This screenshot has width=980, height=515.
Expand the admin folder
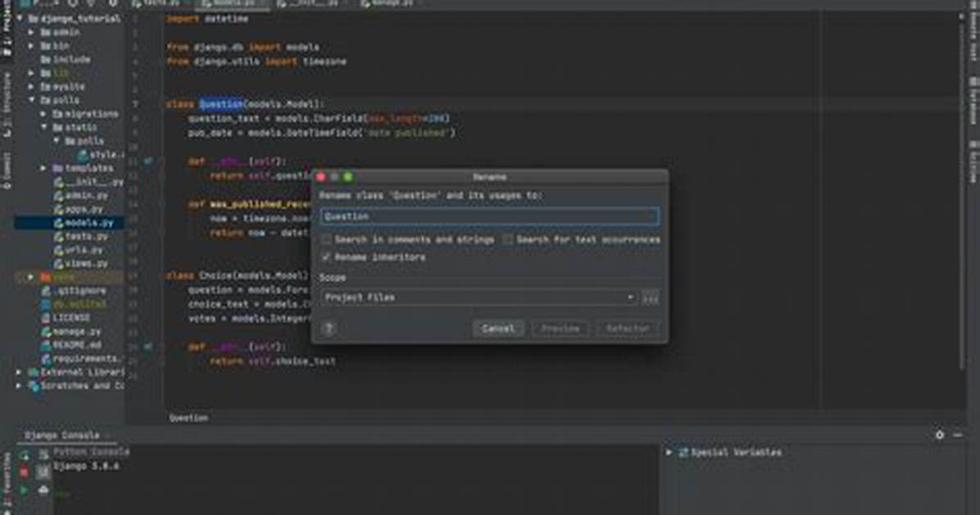[31, 32]
